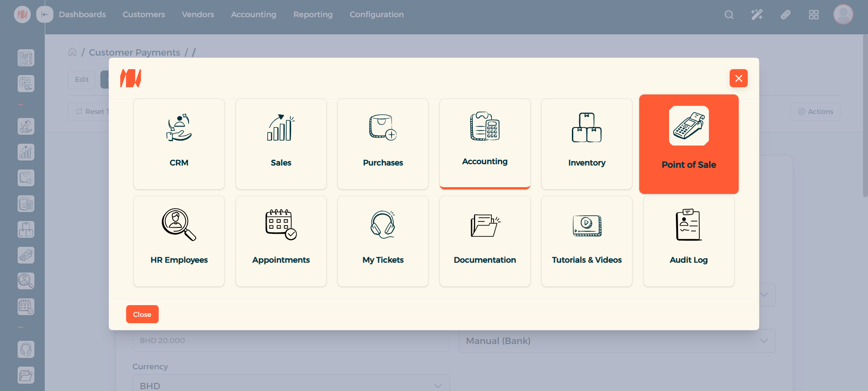
Task: Open the Configuration menu
Action: (x=377, y=14)
